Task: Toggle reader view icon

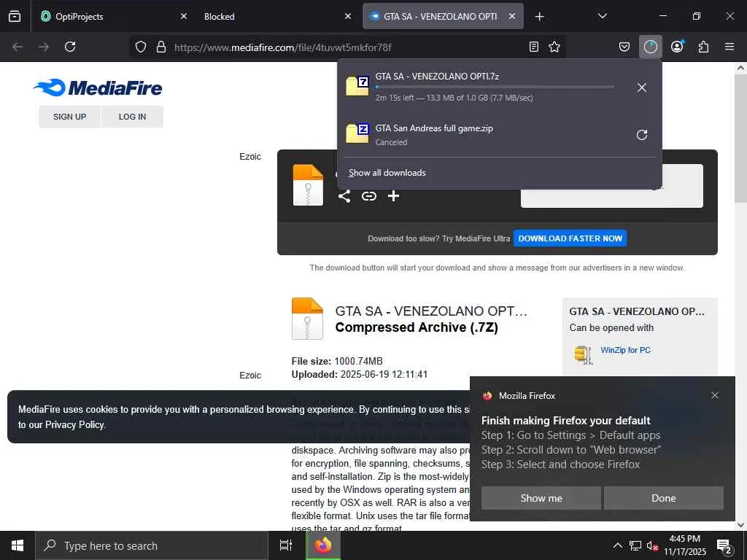Action: (x=534, y=47)
